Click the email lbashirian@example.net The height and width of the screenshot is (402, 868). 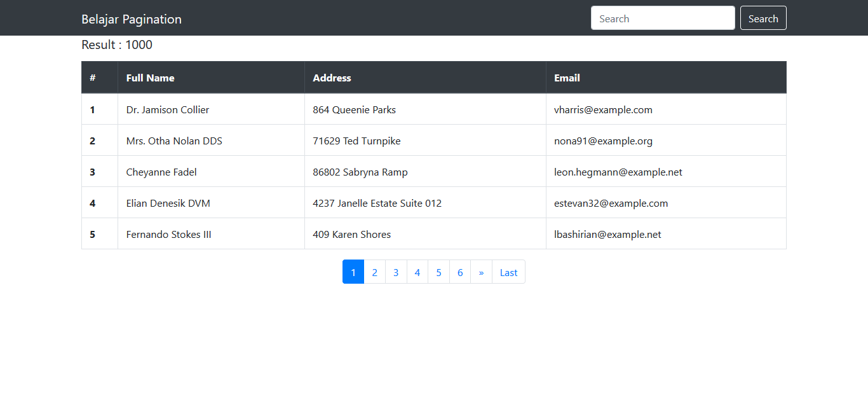607,234
